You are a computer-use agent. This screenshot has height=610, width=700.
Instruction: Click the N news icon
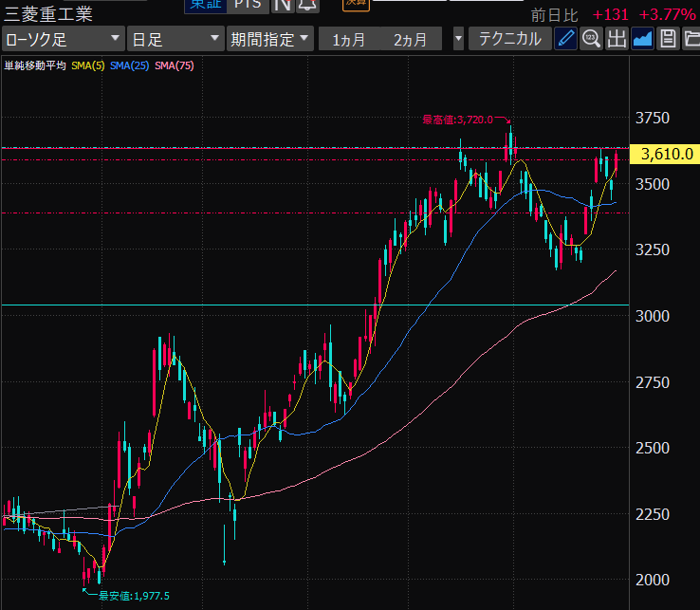(283, 6)
